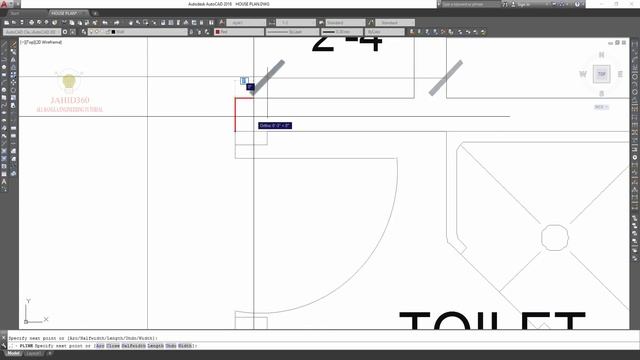This screenshot has height=360, width=640.
Task: Switch to the Layout1 tab
Action: click(x=33, y=353)
